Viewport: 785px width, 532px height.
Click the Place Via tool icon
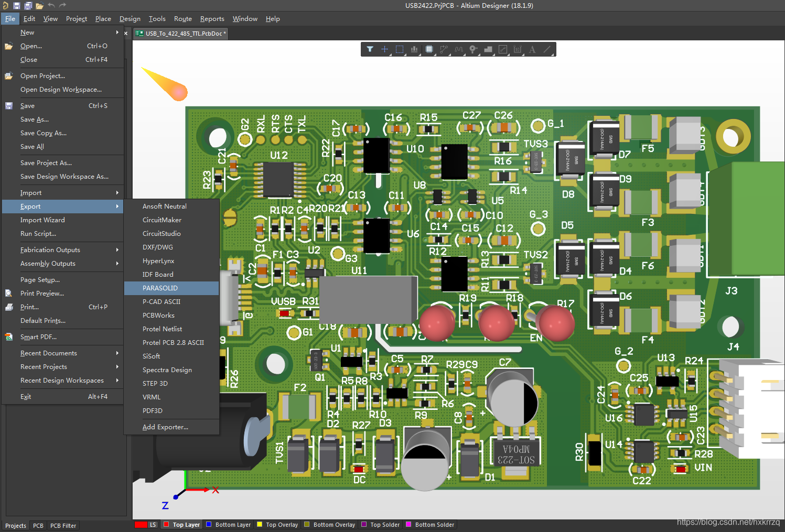[x=474, y=49]
